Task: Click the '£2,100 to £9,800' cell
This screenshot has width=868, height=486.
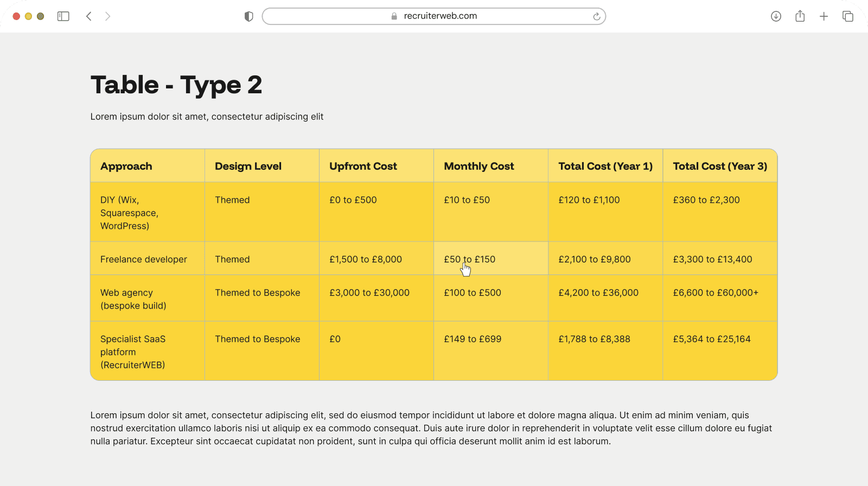Action: (605, 259)
